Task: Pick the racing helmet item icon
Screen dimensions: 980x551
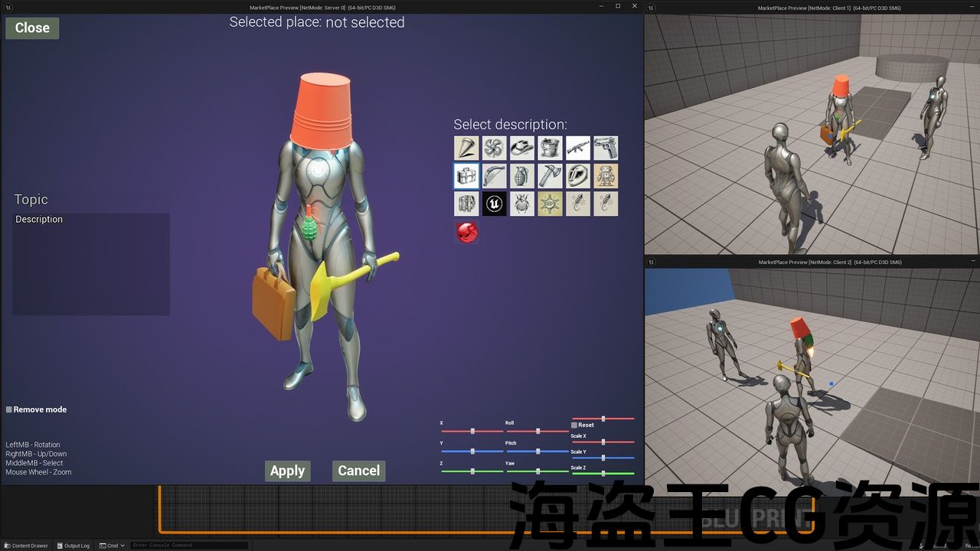Action: [x=578, y=176]
